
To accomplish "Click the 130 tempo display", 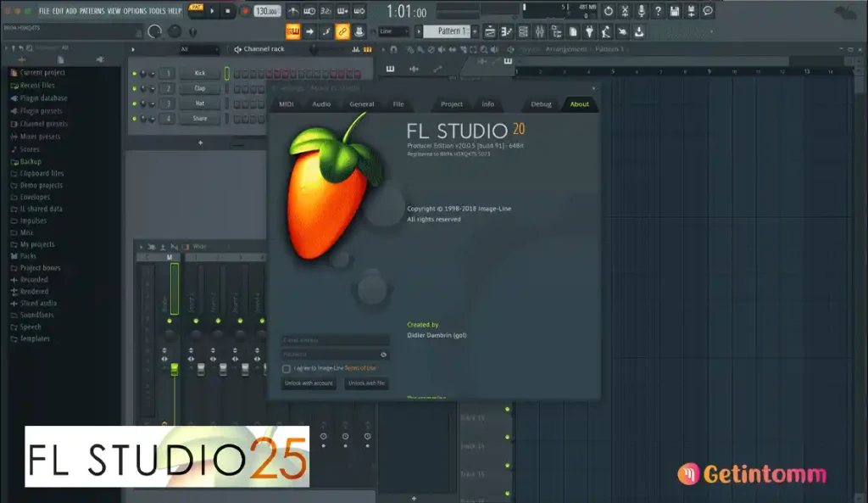I will click(x=267, y=11).
